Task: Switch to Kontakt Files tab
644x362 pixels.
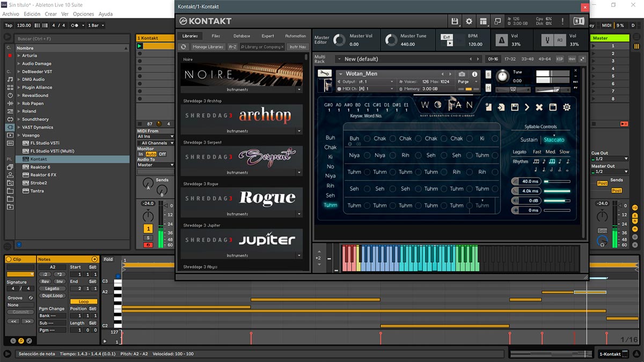Action: pos(216,36)
